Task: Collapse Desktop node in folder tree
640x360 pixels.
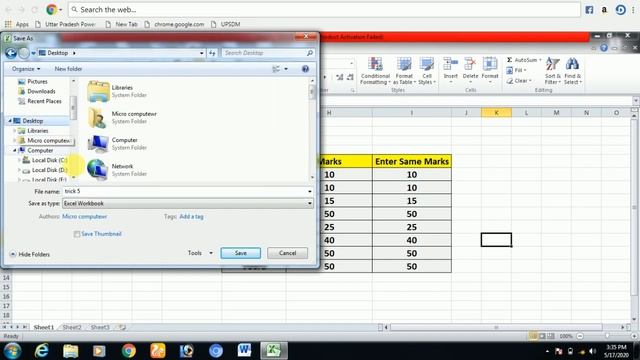Action: click(10, 121)
